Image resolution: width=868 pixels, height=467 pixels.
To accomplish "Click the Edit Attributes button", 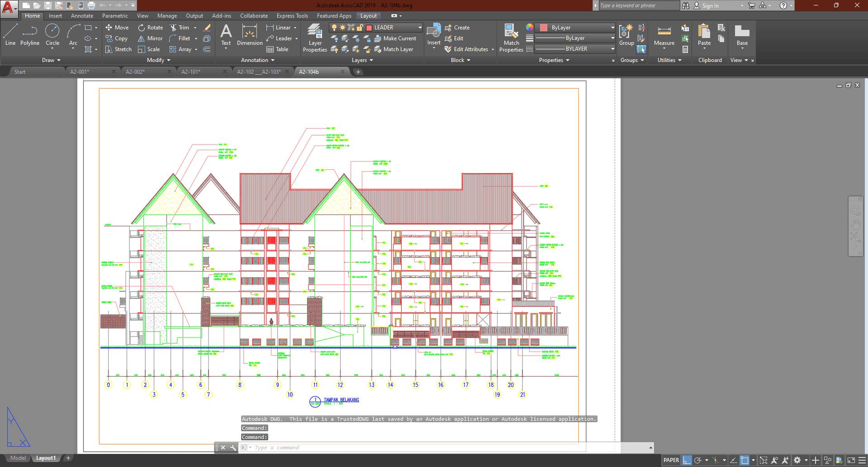I will tap(470, 49).
